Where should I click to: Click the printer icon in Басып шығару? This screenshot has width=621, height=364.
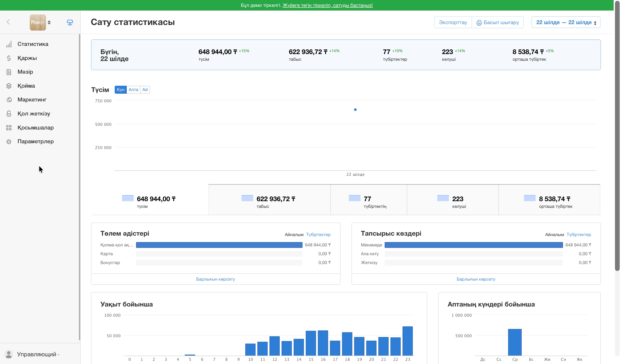point(479,23)
